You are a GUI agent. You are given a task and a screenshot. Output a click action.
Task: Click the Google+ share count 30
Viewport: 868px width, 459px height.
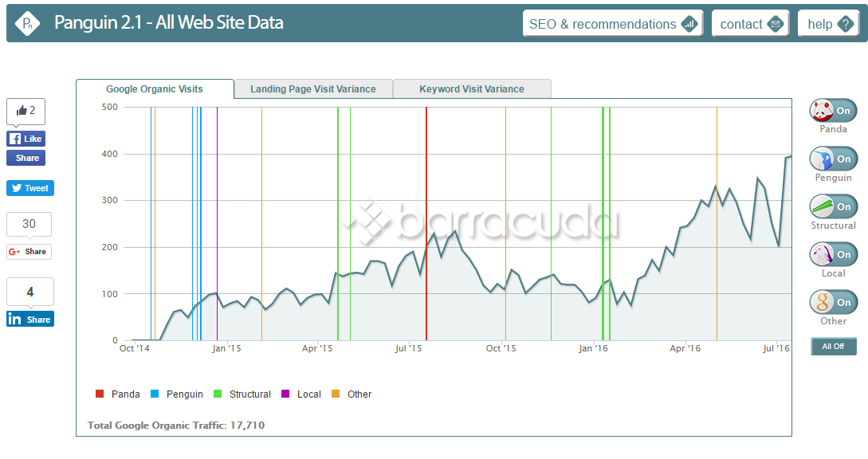[29, 224]
